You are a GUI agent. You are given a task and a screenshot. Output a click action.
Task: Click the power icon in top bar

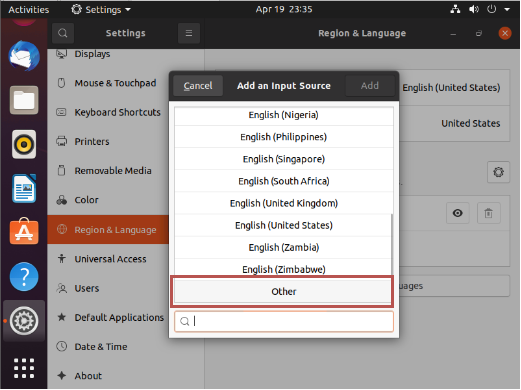coord(492,9)
